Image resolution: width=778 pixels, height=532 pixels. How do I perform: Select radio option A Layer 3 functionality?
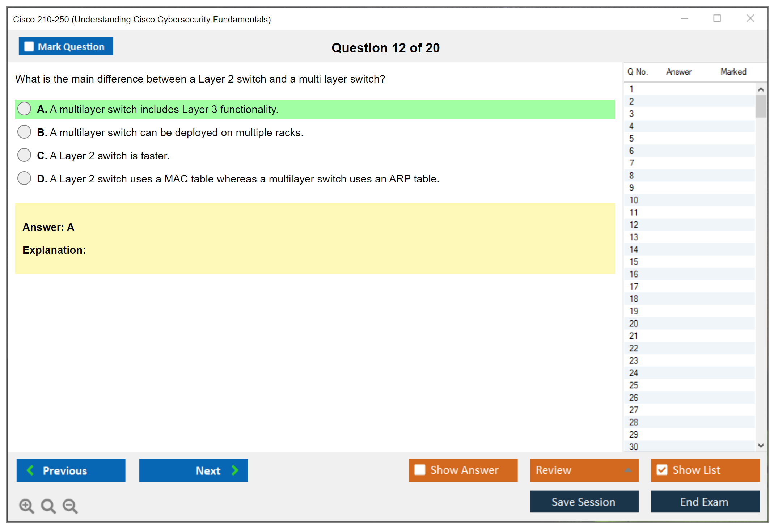[x=24, y=109]
